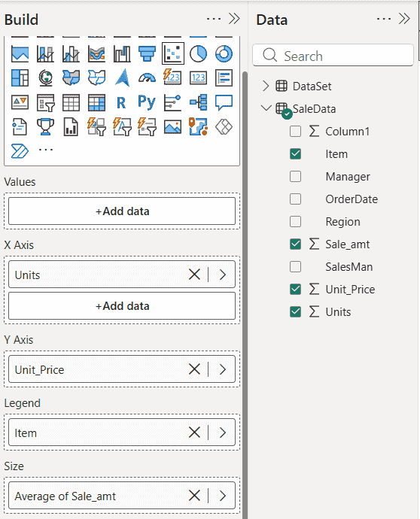
Task: Pick the donut chart visual
Action: coord(224,53)
